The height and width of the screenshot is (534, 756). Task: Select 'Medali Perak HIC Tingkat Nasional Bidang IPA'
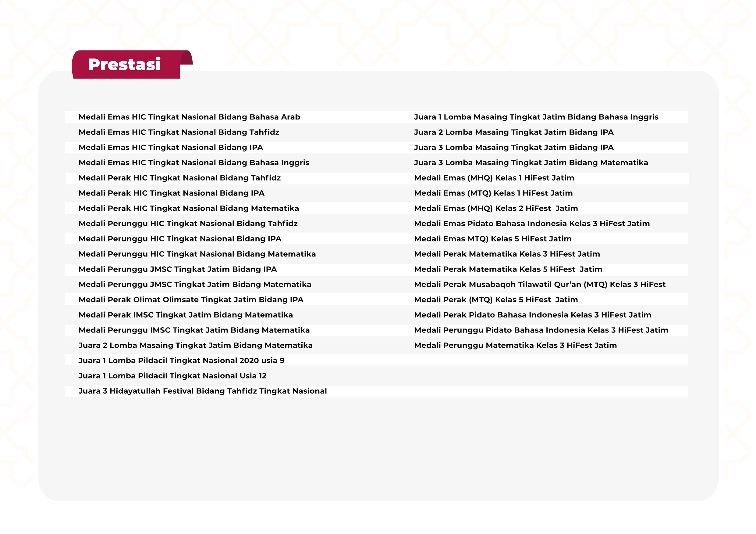click(172, 193)
